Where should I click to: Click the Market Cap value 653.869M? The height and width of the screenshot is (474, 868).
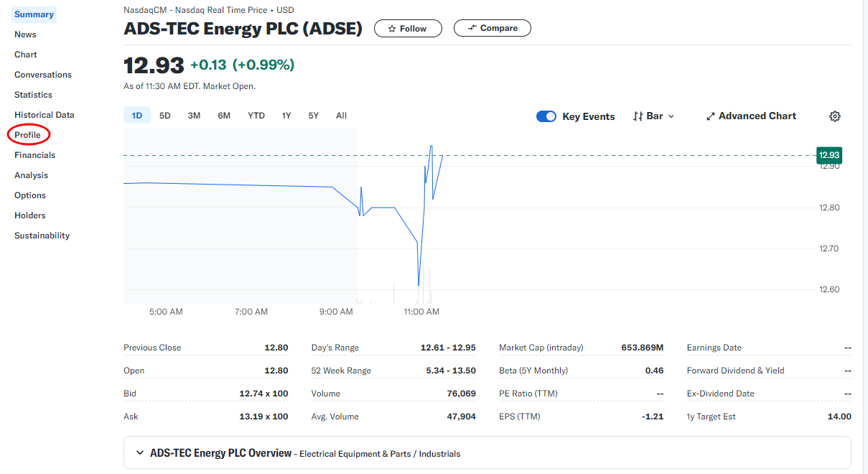pos(642,348)
